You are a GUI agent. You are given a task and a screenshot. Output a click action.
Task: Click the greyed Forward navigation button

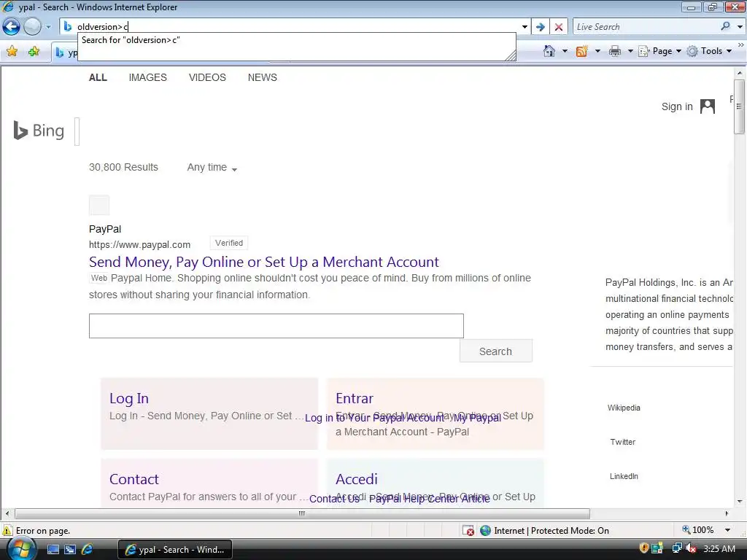coord(32,27)
